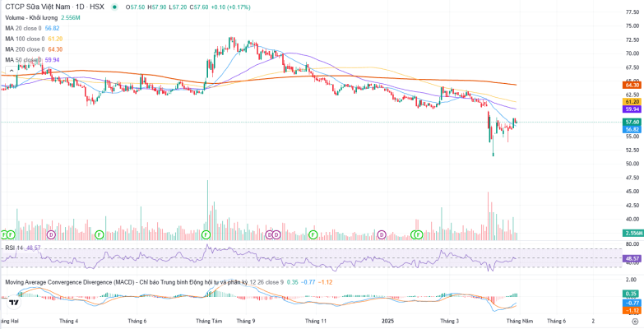This screenshot has width=644, height=329.
Task: Click the Tháng 9 time axis label
Action: point(246,321)
